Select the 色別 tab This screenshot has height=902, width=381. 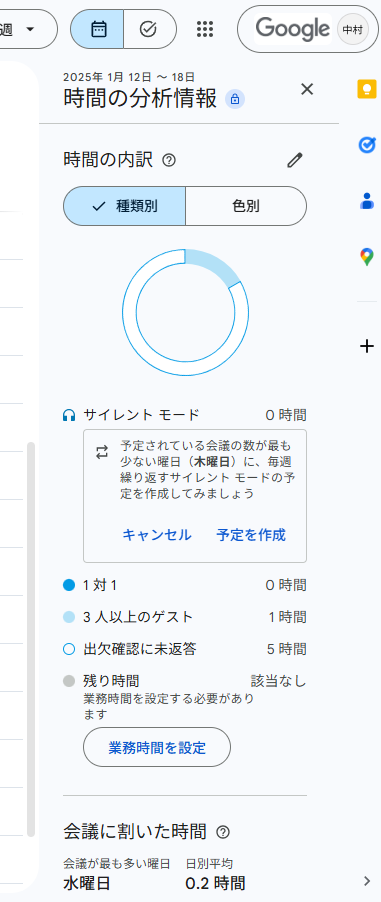(246, 206)
